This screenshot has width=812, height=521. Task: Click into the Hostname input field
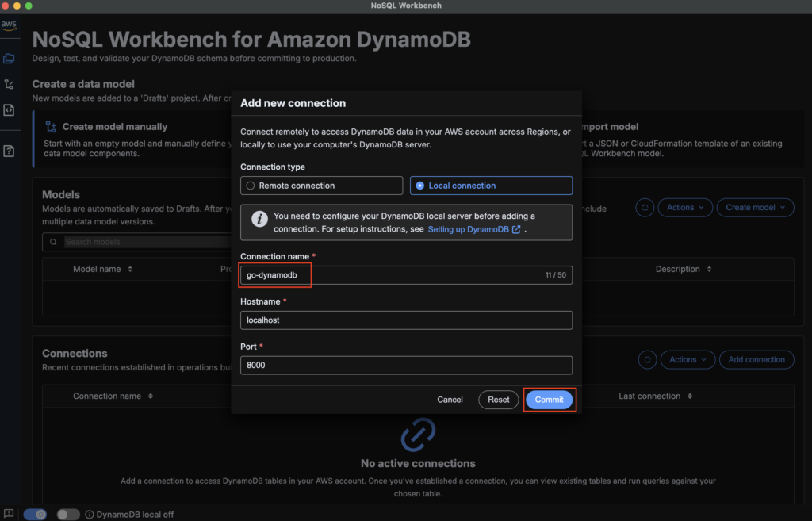tap(406, 320)
